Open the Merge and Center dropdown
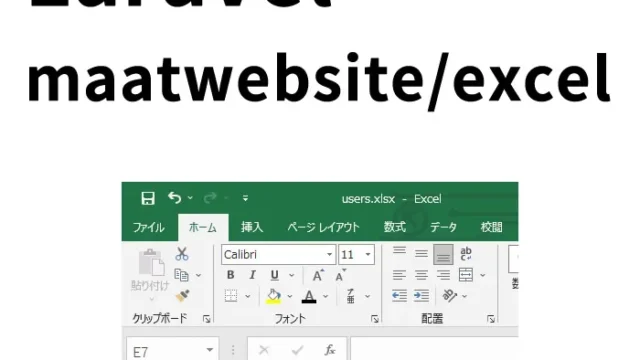The height and width of the screenshot is (360, 640). 482,276
